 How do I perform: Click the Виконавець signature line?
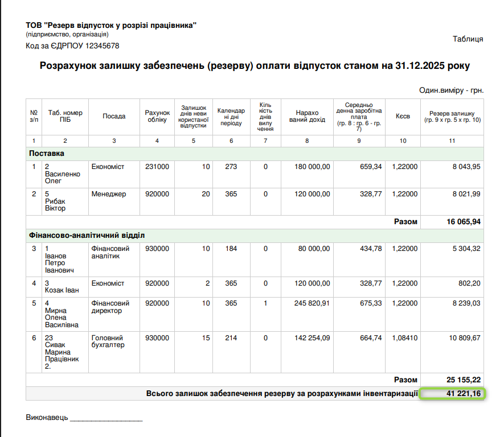coord(105,418)
